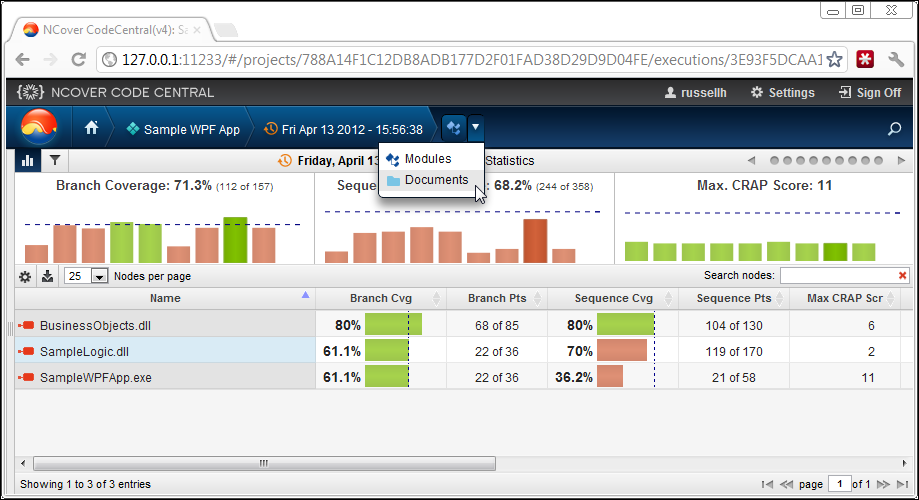Open the Sample WPF App breadcrumb
Image resolution: width=919 pixels, height=500 pixels.
pyautogui.click(x=183, y=130)
